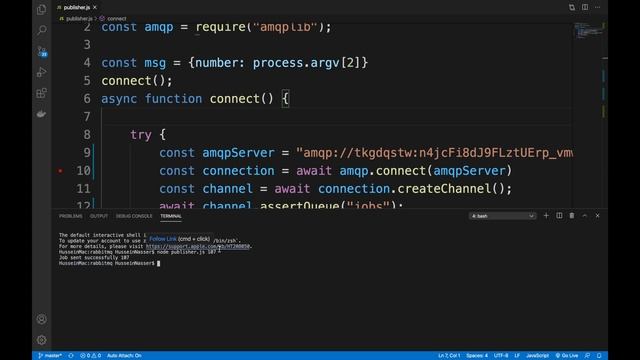Click the terminal input prompt line
Image resolution: width=640 pixels, height=360 pixels.
109,264
